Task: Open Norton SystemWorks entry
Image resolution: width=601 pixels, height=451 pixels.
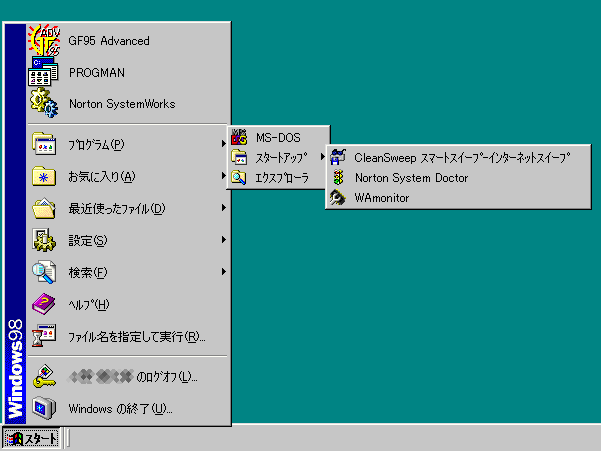Action: click(x=128, y=104)
